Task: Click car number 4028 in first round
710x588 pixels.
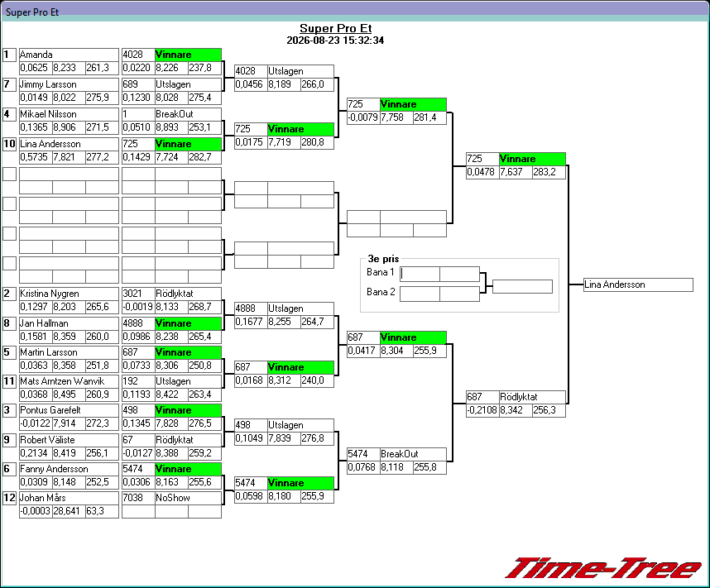Action: [138, 55]
